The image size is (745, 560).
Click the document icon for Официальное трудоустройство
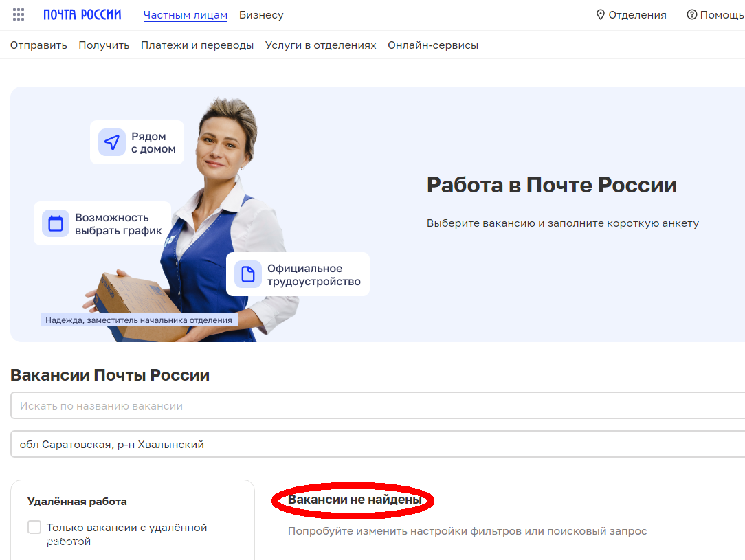(x=248, y=274)
